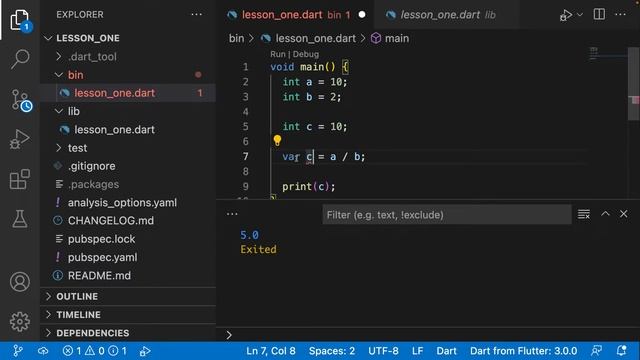Click Dart from Flutter: 3.0.0 status

[x=524, y=351]
